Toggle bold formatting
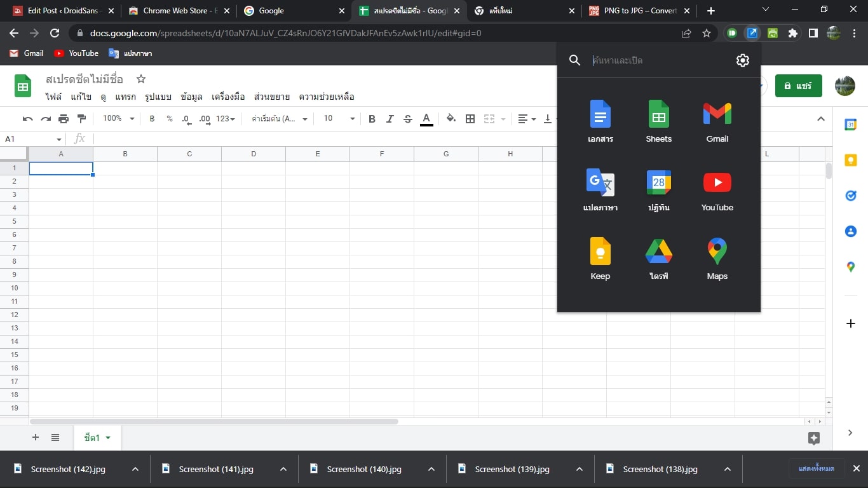Viewport: 868px width, 488px height. tap(372, 119)
